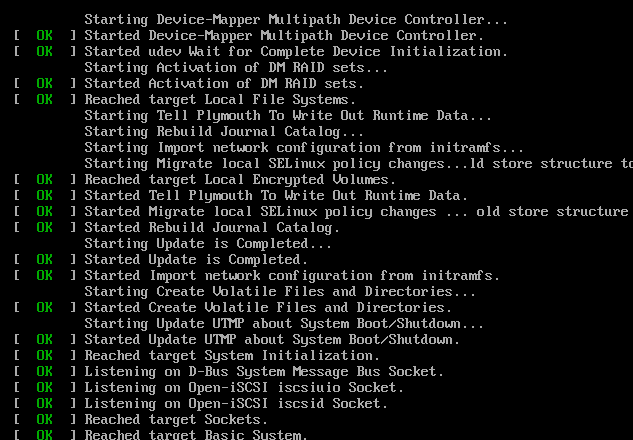Select the 'Starting Activation of DM RAID sets' line
Image resolution: width=633 pixels, height=440 pixels.
coord(236,67)
